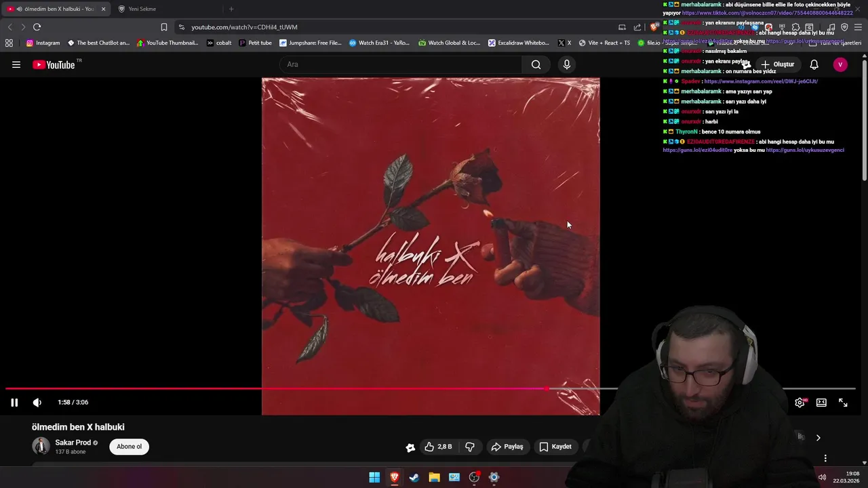Open OBS Studio taskbar icon
Image resolution: width=868 pixels, height=488 pixels.
474,477
